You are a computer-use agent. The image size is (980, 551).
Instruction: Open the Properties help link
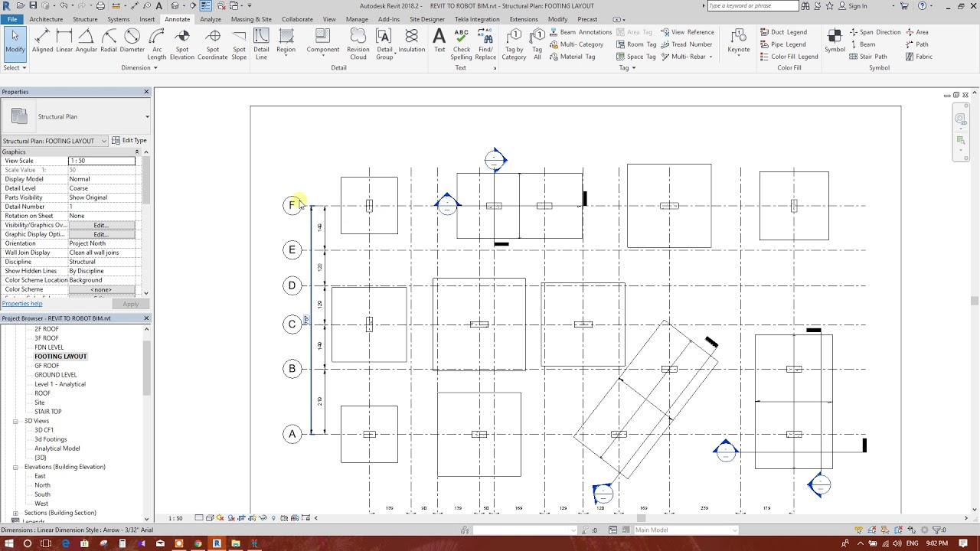coord(22,303)
